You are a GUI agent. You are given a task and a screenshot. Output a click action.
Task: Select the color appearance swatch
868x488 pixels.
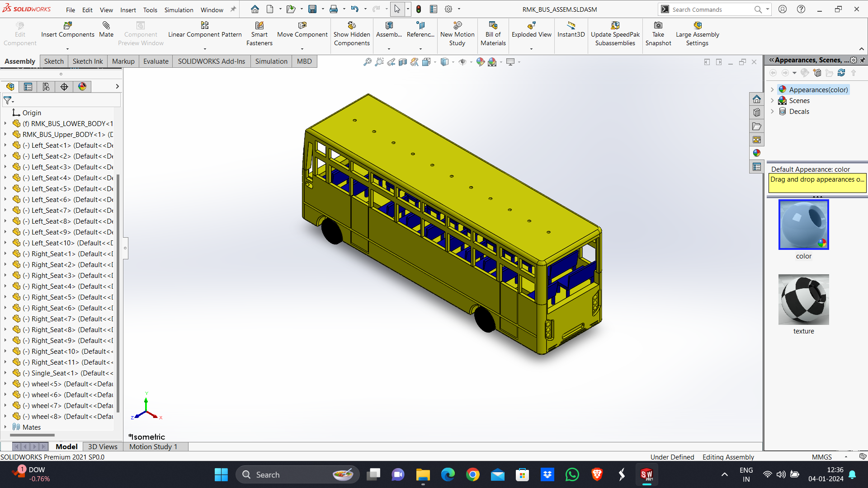coord(803,225)
